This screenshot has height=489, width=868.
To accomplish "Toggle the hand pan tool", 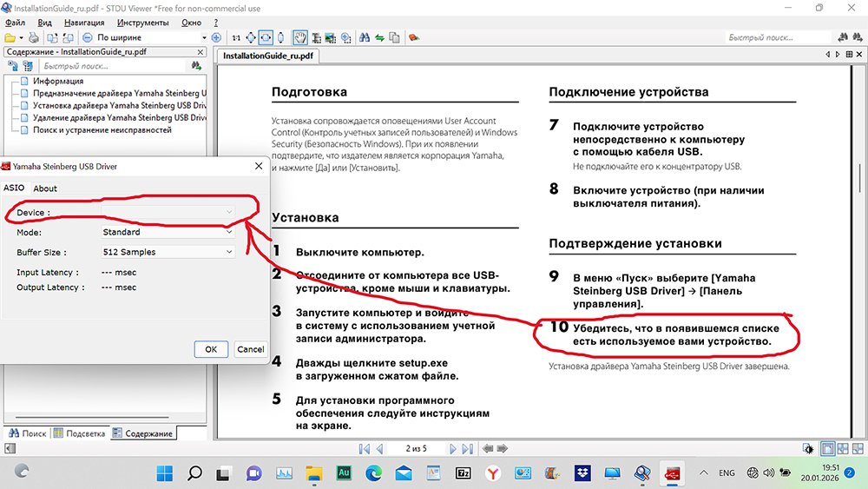I will point(300,37).
